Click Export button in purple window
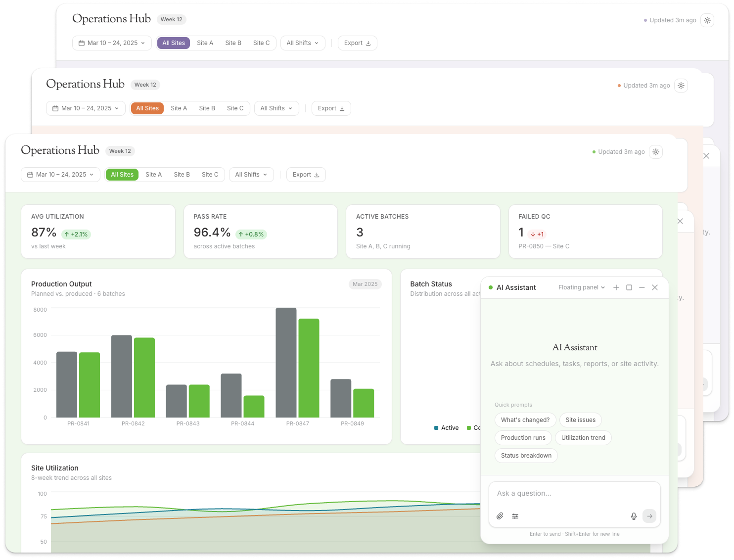This screenshot has height=560, width=734. coord(358,43)
